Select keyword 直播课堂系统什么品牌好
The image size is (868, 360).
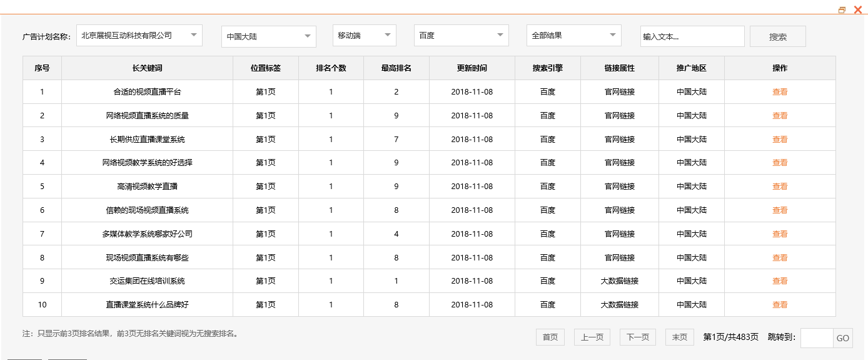click(147, 305)
